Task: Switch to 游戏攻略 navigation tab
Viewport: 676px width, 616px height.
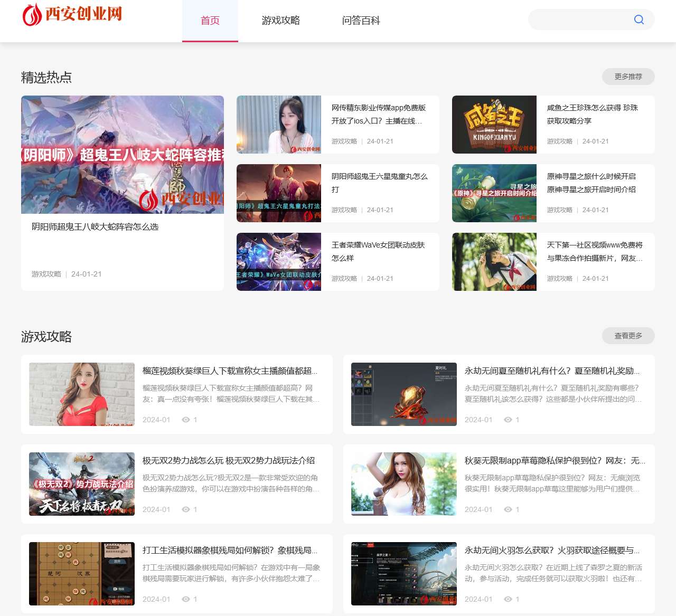Action: coord(280,21)
